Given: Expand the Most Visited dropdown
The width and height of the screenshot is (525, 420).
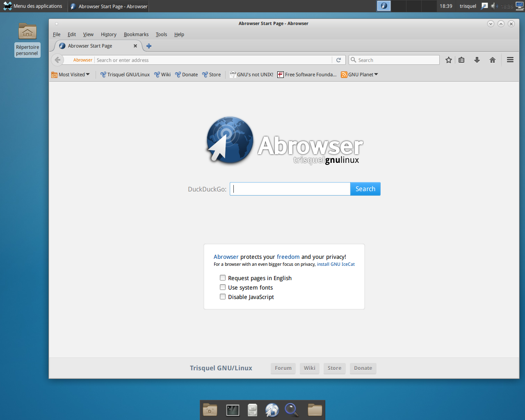Looking at the screenshot, I should pyautogui.click(x=71, y=75).
